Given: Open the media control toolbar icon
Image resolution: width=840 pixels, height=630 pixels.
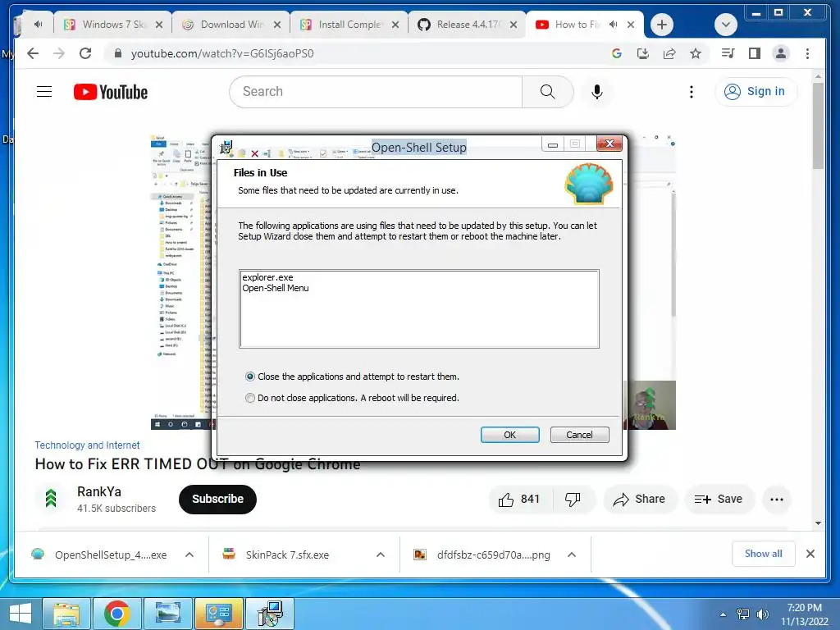Looking at the screenshot, I should click(728, 53).
